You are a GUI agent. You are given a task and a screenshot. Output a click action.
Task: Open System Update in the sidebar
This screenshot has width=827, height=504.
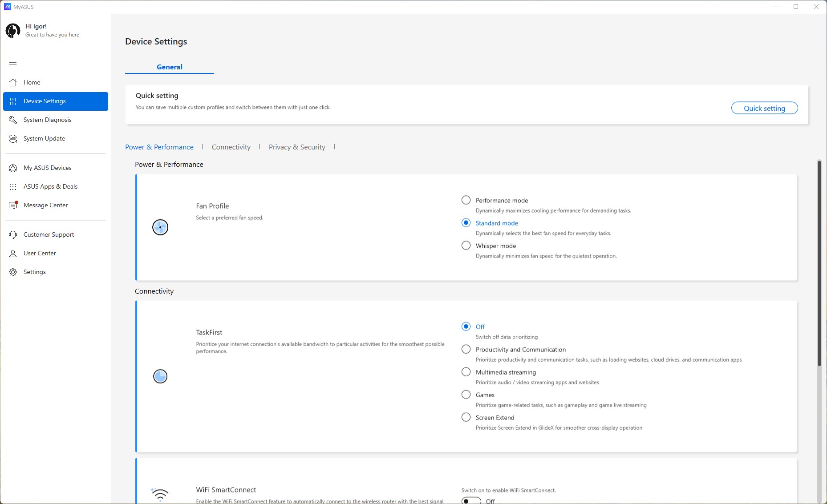(x=56, y=139)
